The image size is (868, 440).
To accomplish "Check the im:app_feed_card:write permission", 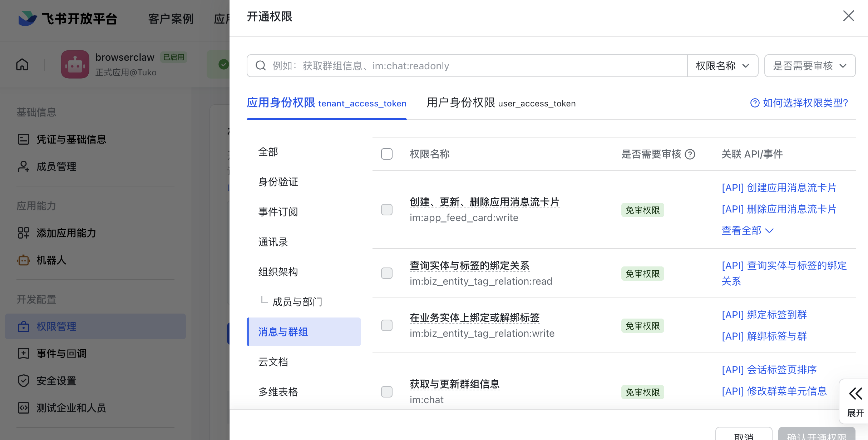I will point(387,210).
